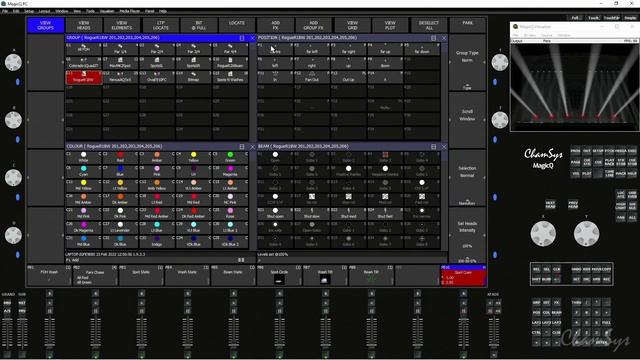Toggle the Selection Normal soft button
This screenshot has height=360, width=640.
(467, 178)
